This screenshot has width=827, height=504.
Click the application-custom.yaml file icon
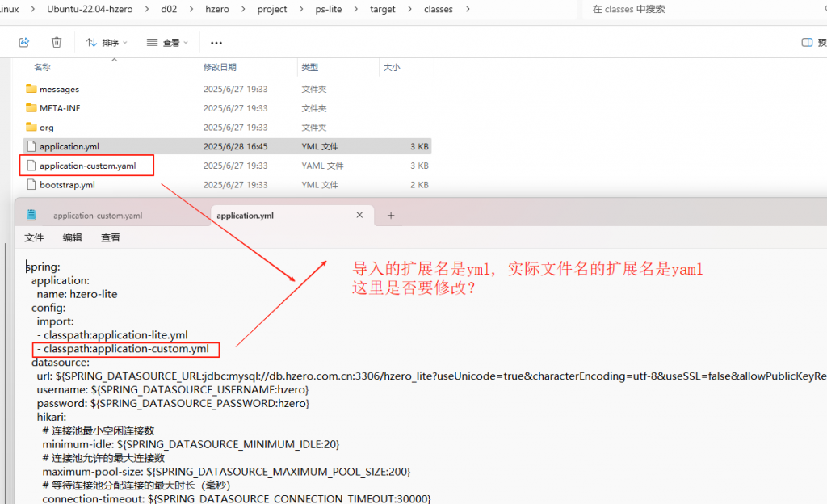click(x=31, y=166)
